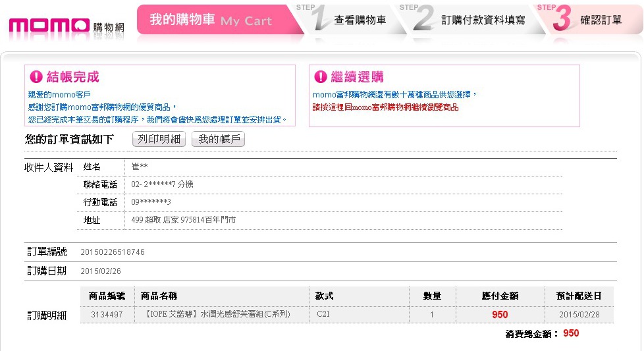Click the 應付金額 column header

coord(500,296)
